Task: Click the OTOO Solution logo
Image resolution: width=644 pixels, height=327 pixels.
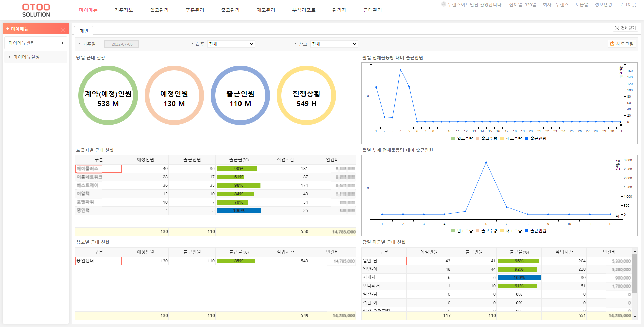Action: click(x=36, y=10)
